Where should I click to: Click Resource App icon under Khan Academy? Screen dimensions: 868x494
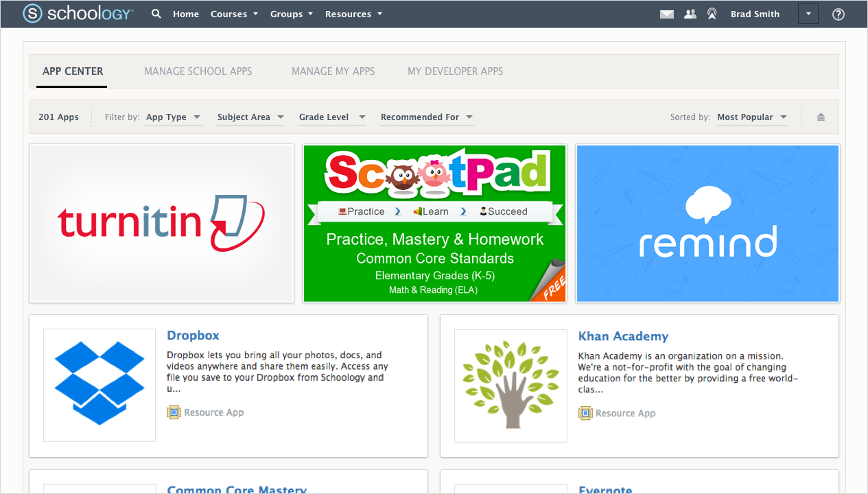(x=585, y=413)
